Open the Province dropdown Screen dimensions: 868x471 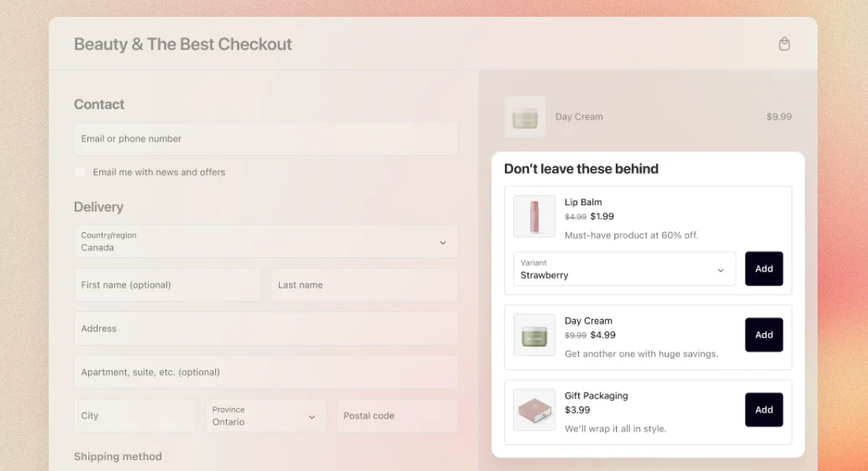[x=266, y=415]
